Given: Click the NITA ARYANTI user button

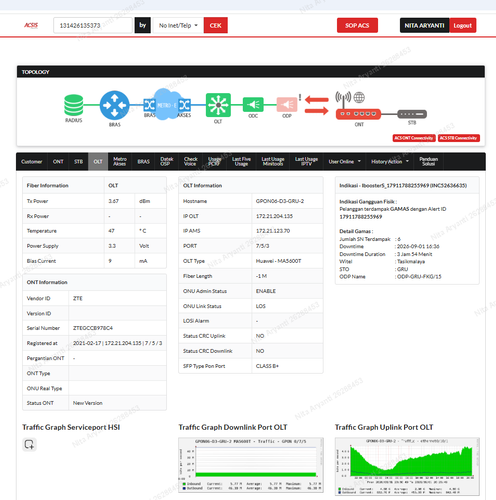Looking at the screenshot, I should tap(424, 25).
